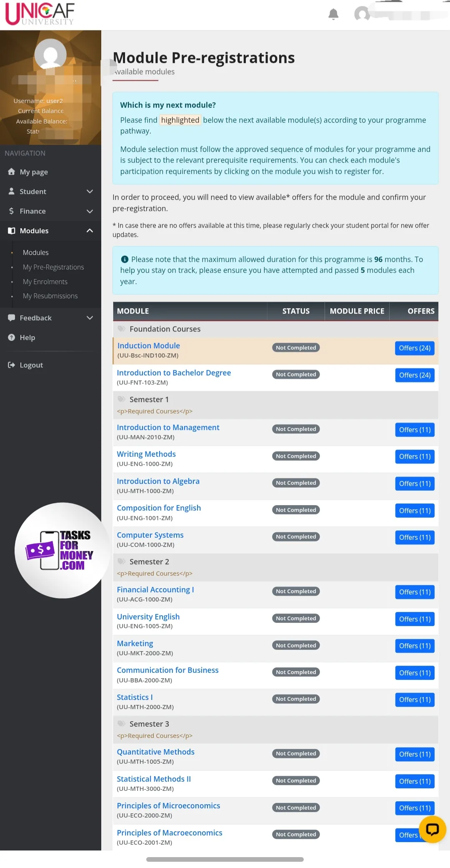
Task: Click the tag icon beside Semester 3
Action: [121, 724]
